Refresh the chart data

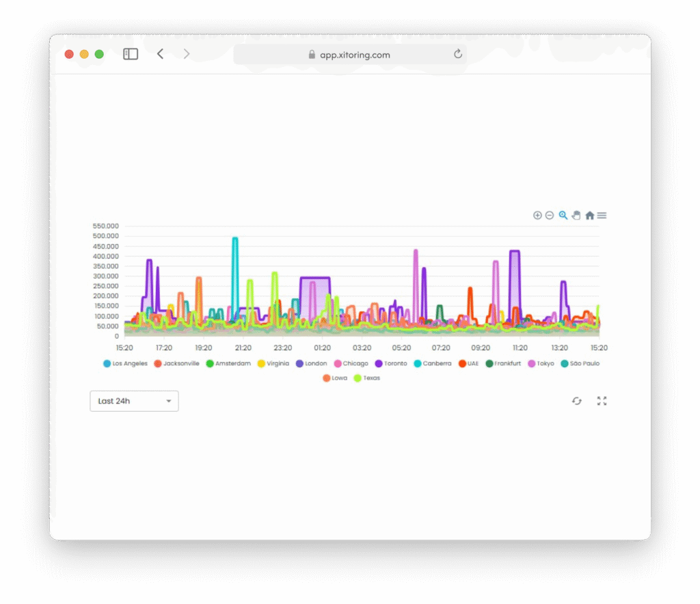pos(577,401)
